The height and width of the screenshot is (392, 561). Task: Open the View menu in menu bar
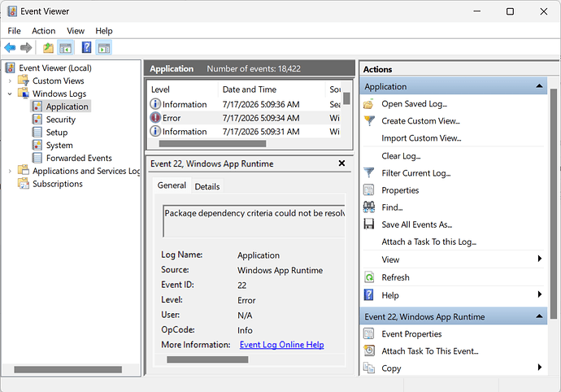(76, 31)
